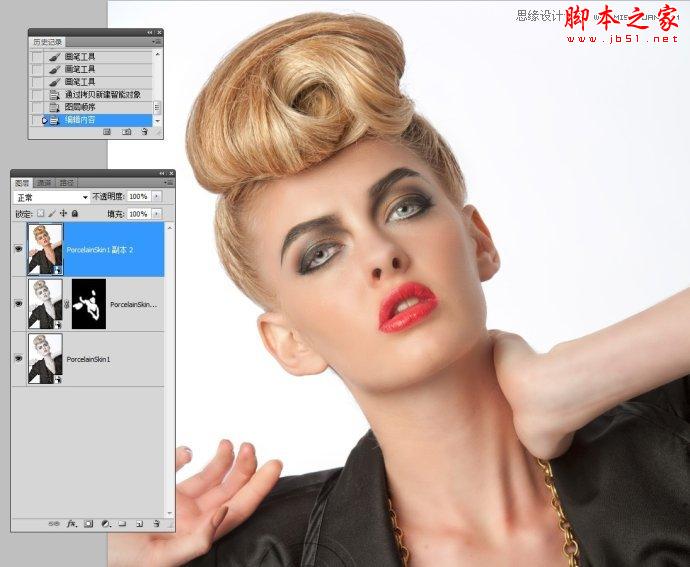690x567 pixels.
Task: Set history brush source for 图层顺序 state
Action: (x=37, y=107)
